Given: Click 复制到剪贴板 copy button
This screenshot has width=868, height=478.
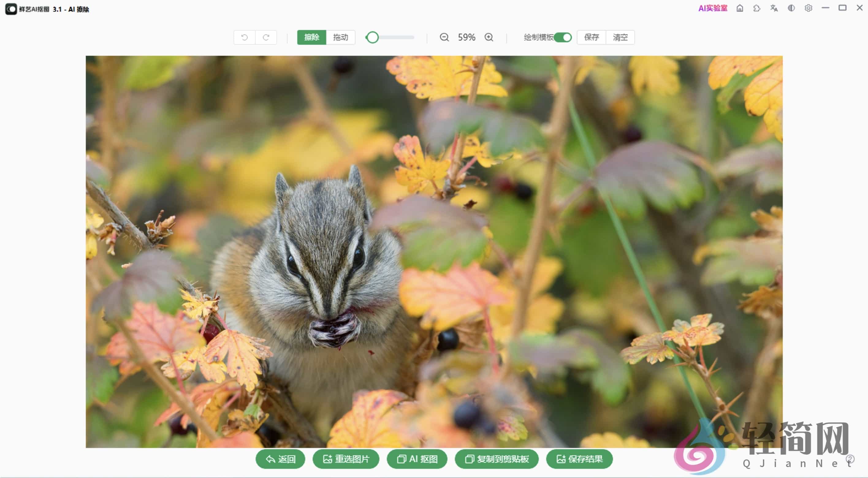Looking at the screenshot, I should point(497,459).
